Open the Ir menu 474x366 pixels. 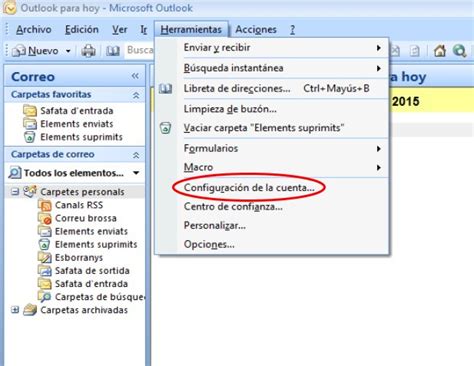pos(143,30)
